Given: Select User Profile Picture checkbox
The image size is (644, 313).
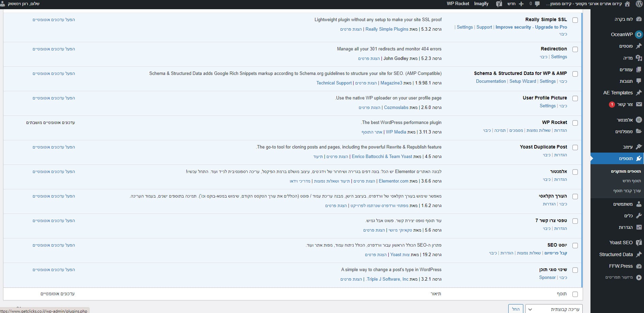Looking at the screenshot, I should click(575, 98).
